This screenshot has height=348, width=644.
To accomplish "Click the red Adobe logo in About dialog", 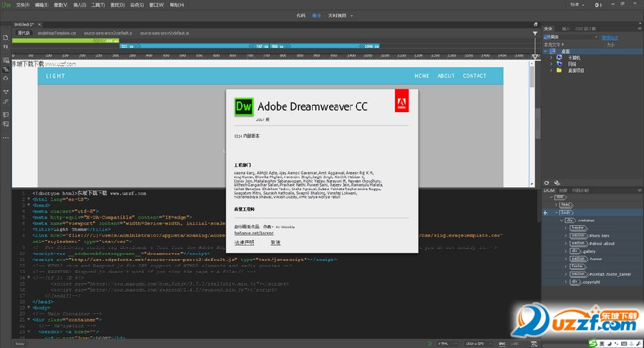I will point(401,101).
